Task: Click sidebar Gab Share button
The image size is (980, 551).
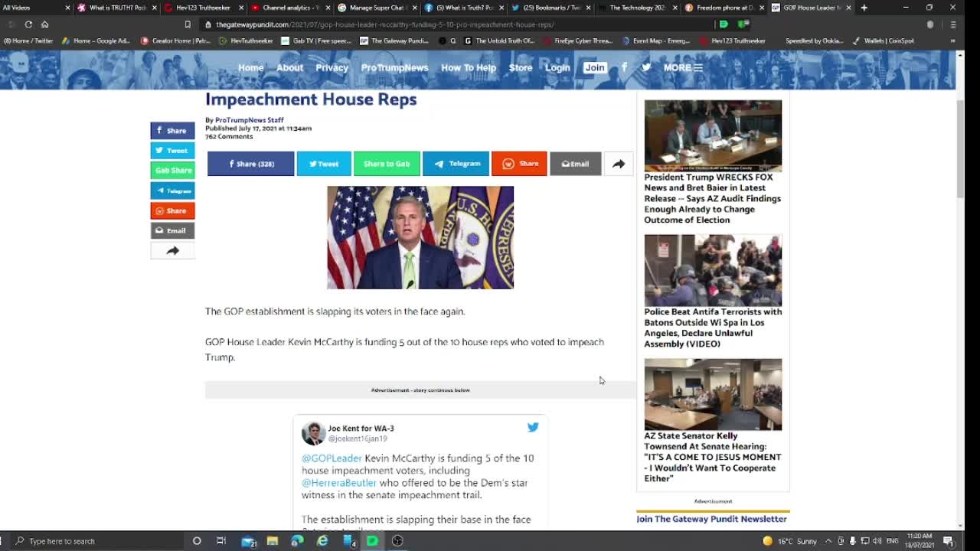Action: point(172,170)
